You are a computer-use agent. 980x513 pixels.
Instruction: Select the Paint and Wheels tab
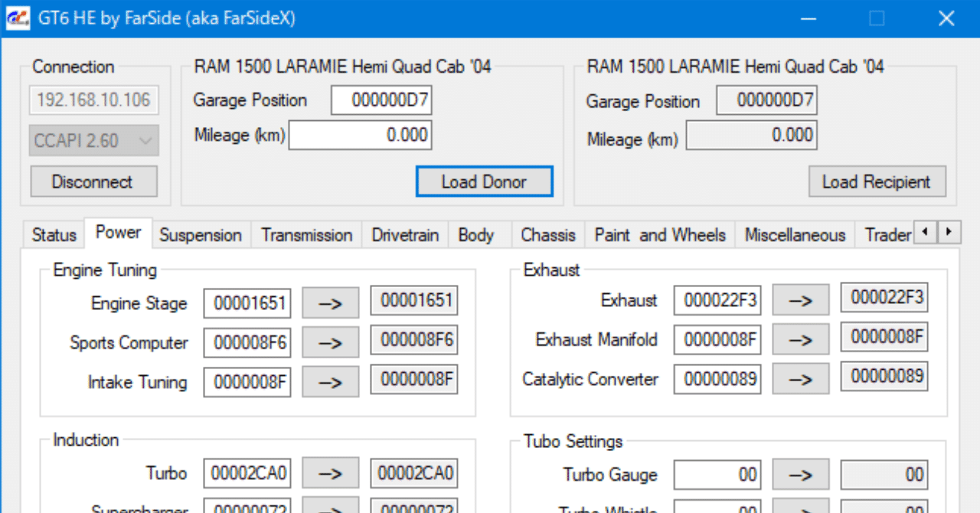tap(660, 235)
